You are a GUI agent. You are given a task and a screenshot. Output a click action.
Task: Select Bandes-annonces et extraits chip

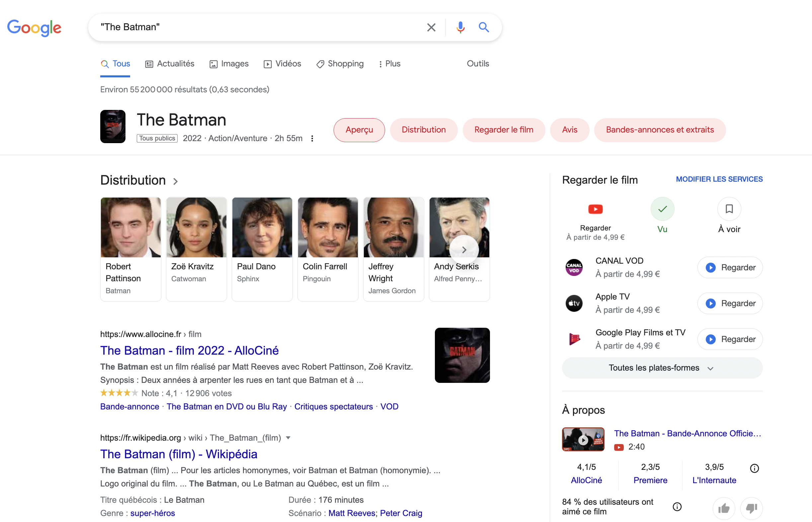tap(660, 130)
